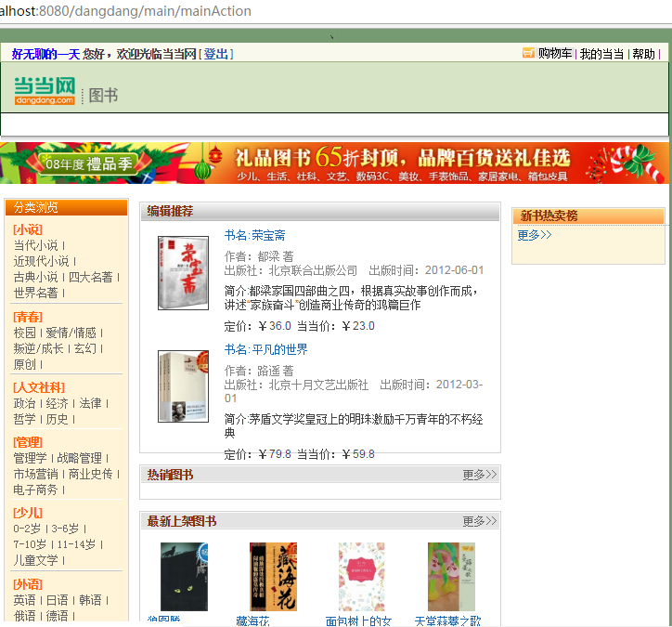The image size is (672, 627).
Task: Select 政治 category
Action: [24, 403]
